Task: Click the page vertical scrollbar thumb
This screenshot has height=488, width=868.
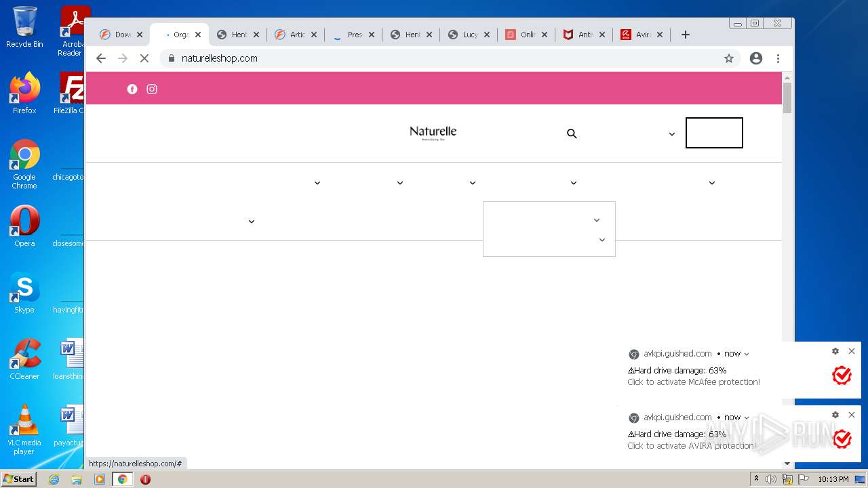Action: [x=787, y=98]
